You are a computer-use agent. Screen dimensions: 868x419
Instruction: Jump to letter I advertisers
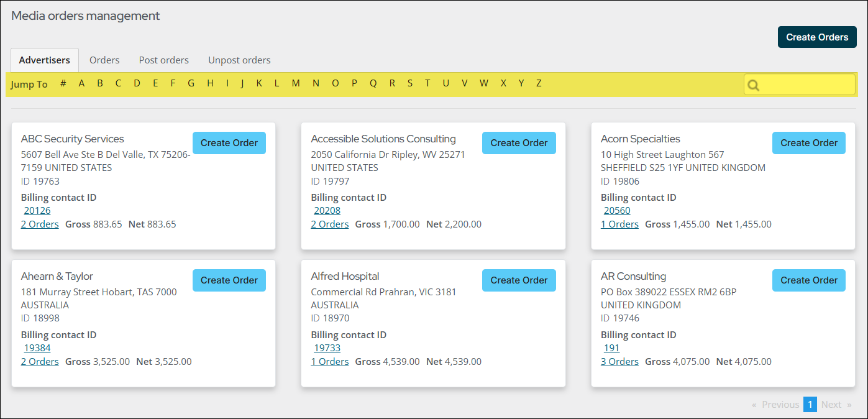(x=227, y=83)
